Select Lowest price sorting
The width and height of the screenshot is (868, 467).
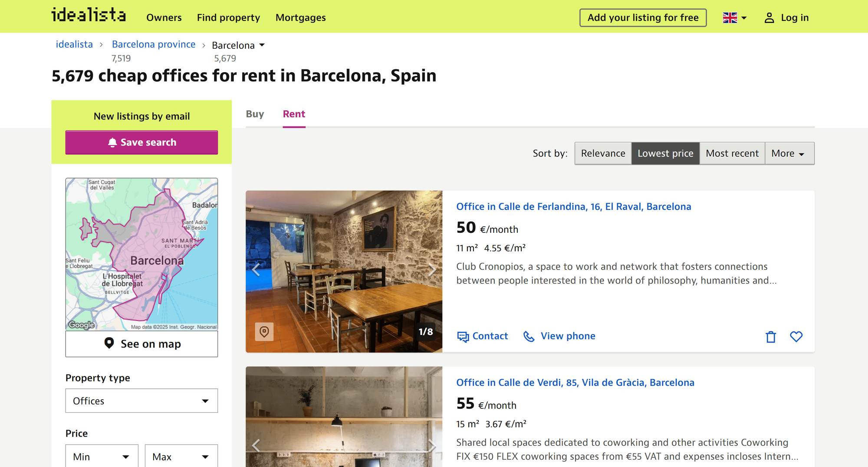(665, 153)
